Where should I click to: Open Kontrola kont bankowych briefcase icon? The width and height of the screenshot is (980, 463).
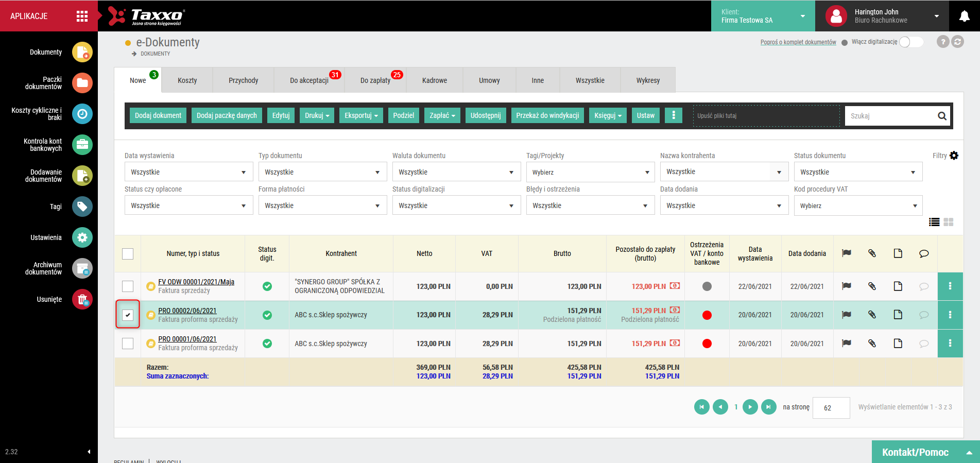(x=82, y=145)
